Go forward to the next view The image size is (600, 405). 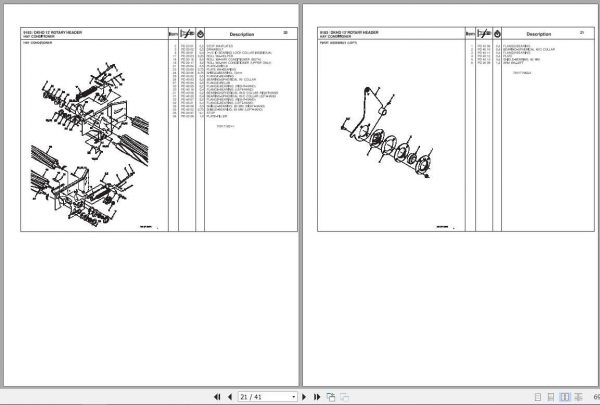click(344, 397)
